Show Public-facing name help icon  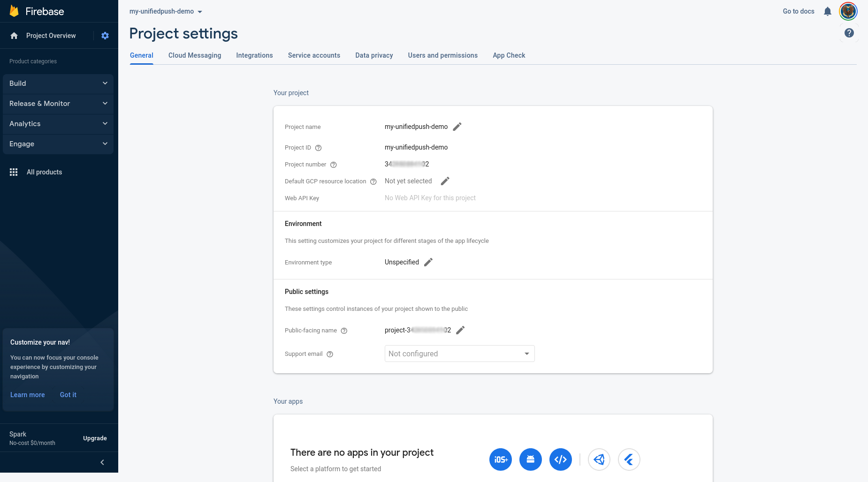coord(344,331)
